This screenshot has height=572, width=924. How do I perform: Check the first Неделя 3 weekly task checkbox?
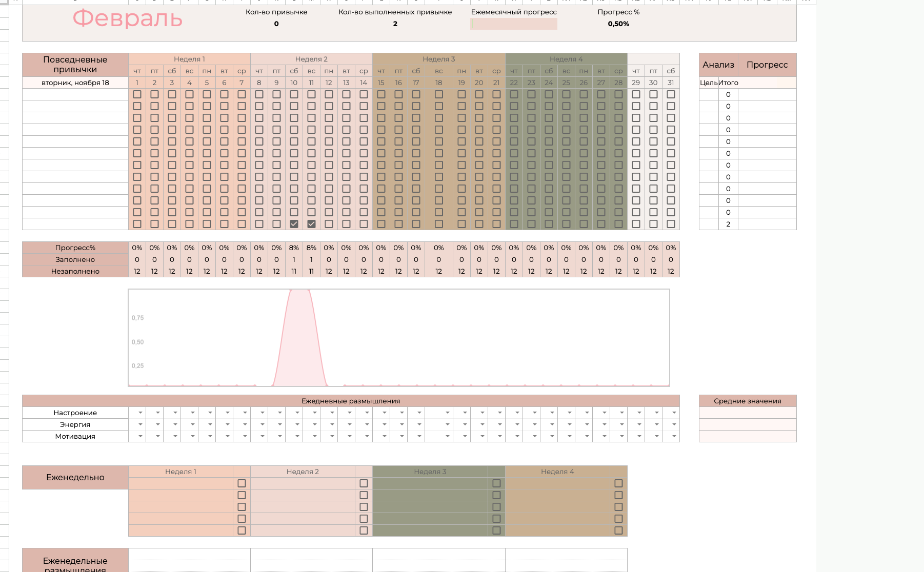[496, 483]
